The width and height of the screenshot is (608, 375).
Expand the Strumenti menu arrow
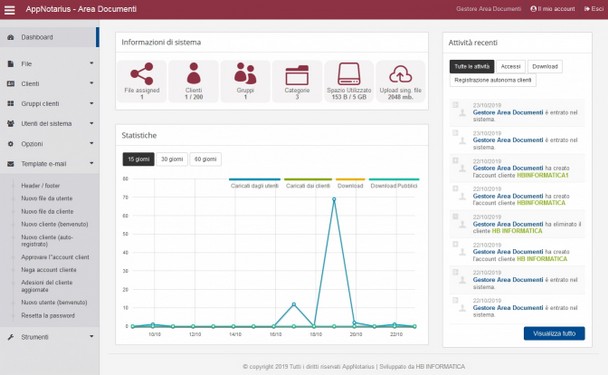click(92, 336)
